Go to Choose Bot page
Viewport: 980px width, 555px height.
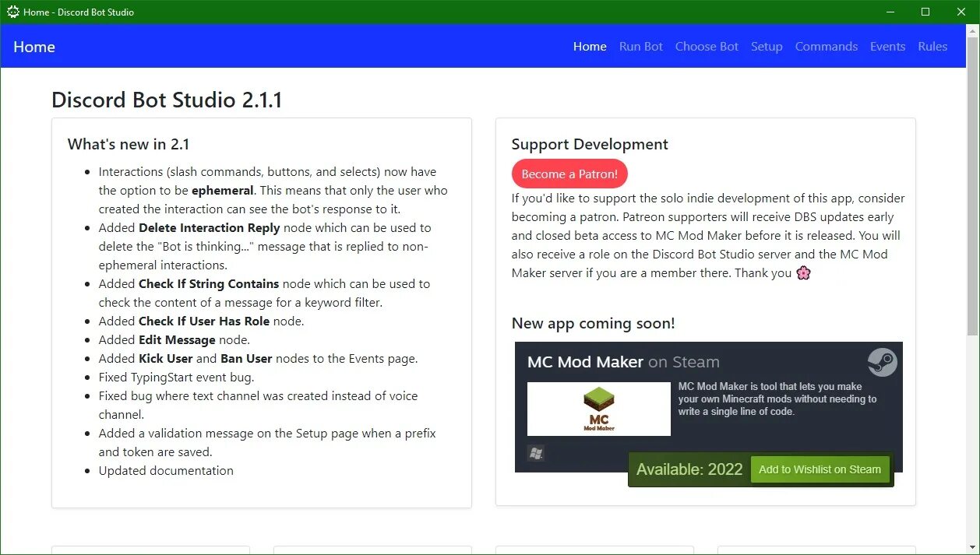[x=707, y=46]
